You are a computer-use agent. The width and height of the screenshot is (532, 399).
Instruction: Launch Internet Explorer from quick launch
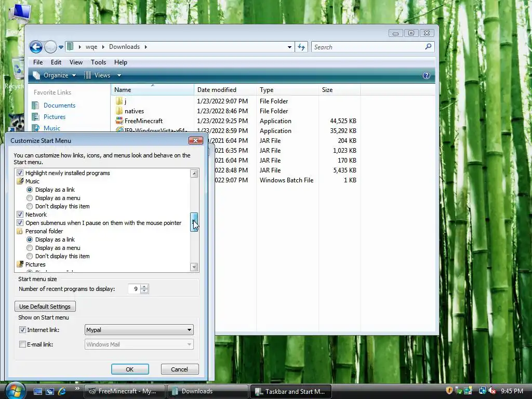(x=62, y=391)
